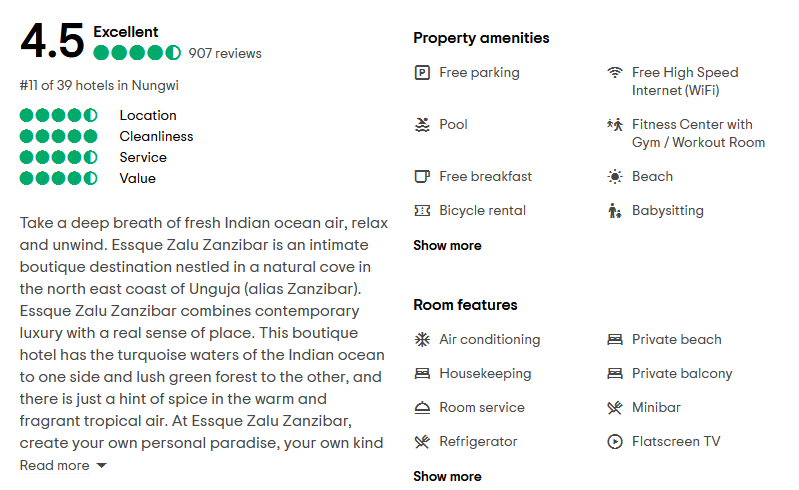Click the Fitness Center icon
This screenshot has height=490, width=799.
615,125
